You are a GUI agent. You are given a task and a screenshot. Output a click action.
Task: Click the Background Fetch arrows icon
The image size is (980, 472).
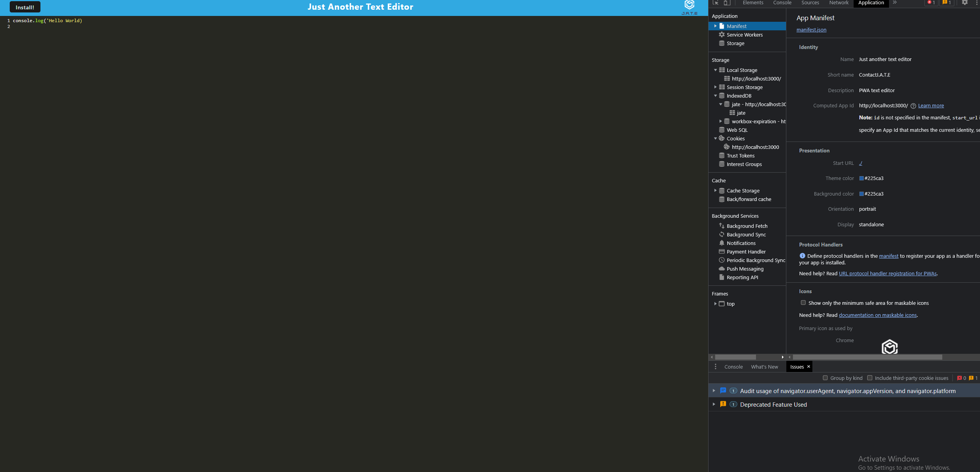(722, 226)
